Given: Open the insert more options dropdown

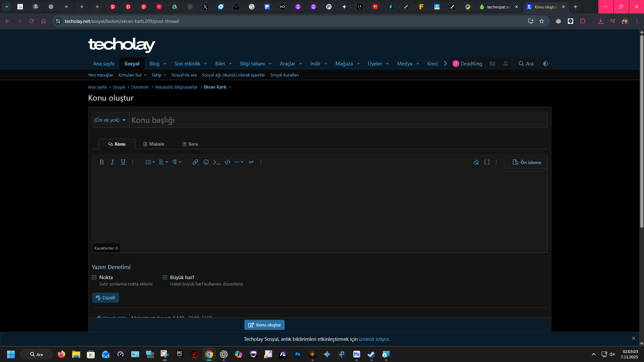Looking at the screenshot, I should [x=239, y=162].
